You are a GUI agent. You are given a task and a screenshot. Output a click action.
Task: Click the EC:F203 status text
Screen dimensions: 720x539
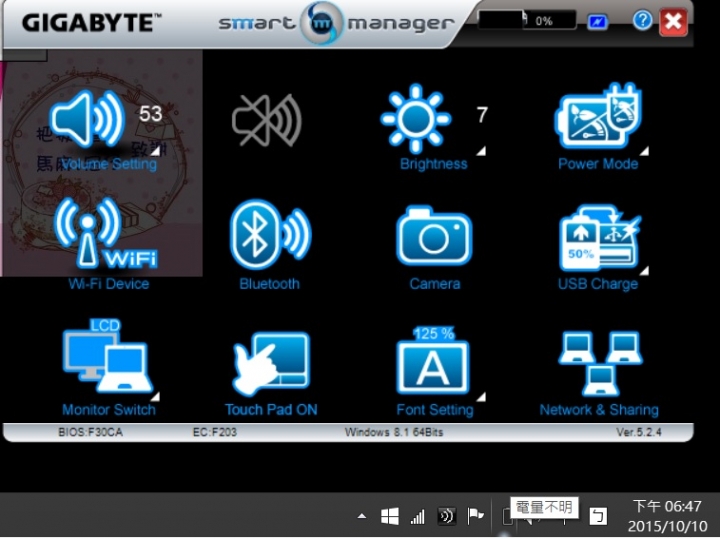[214, 432]
